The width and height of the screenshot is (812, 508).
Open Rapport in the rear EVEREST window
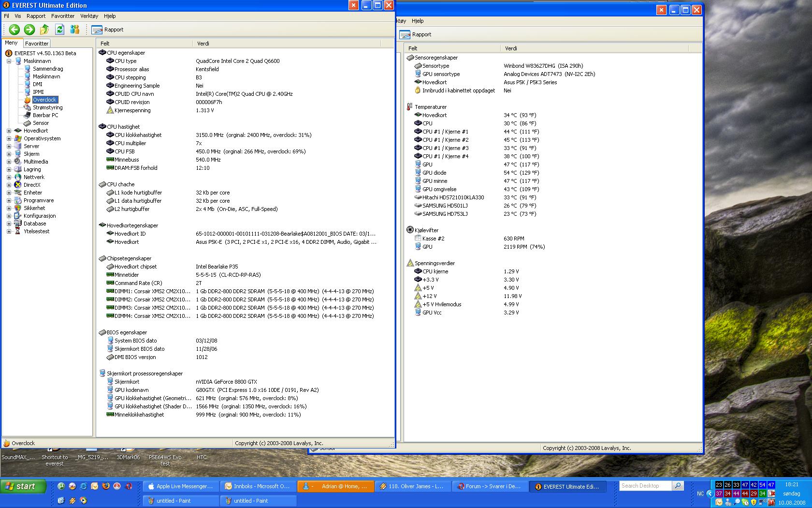(x=415, y=34)
